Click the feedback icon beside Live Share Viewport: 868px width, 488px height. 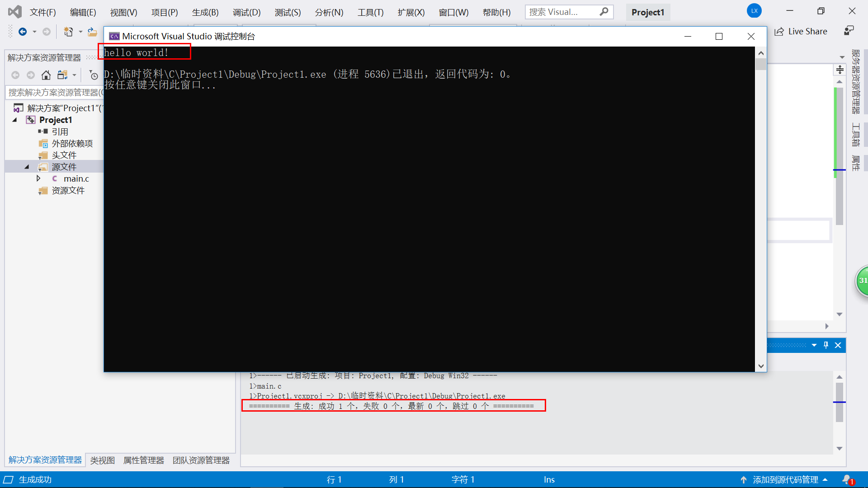[x=849, y=31]
